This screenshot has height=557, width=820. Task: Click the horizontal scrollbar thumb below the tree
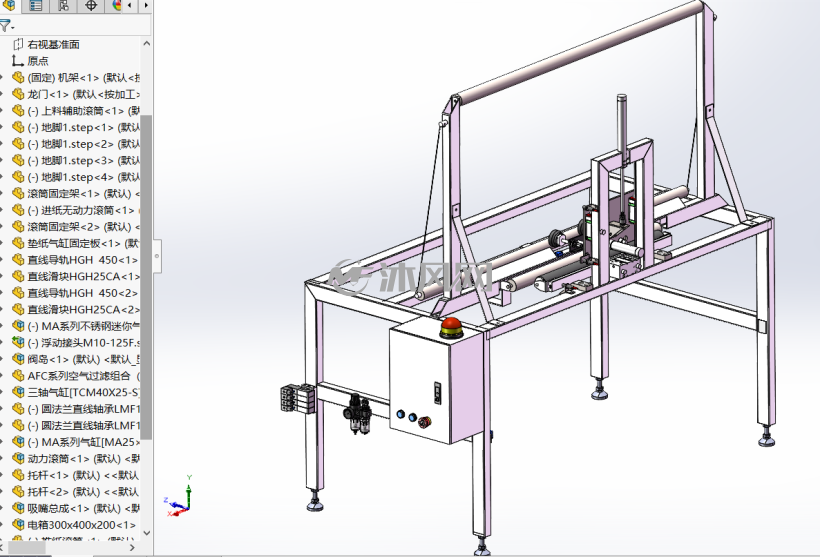(x=26, y=548)
